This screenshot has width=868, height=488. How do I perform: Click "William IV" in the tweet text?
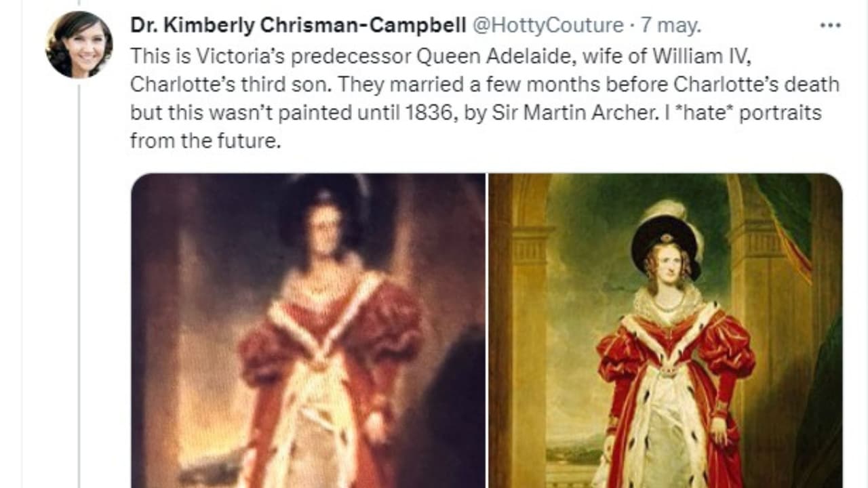pyautogui.click(x=701, y=56)
